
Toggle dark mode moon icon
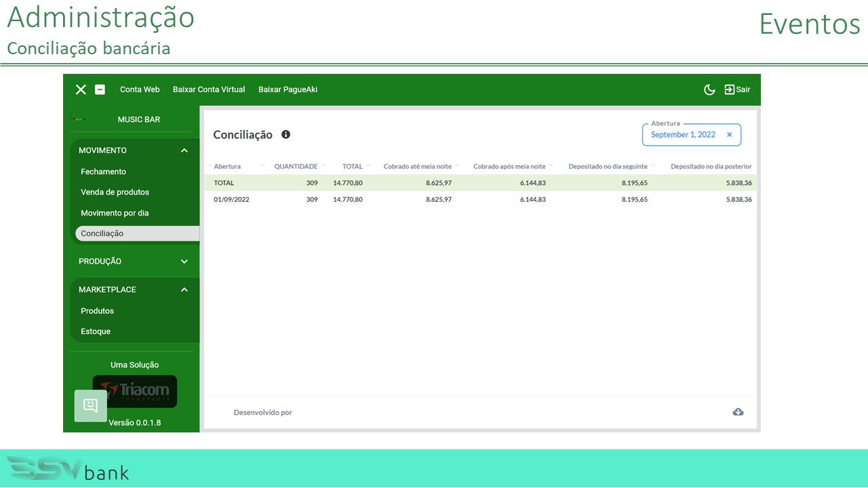[709, 89]
